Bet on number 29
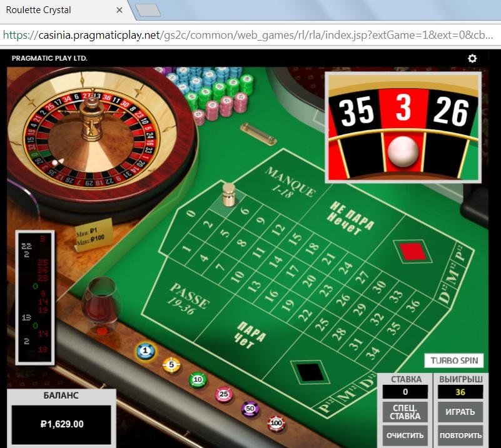The height and width of the screenshot is (448, 501). tap(360, 309)
